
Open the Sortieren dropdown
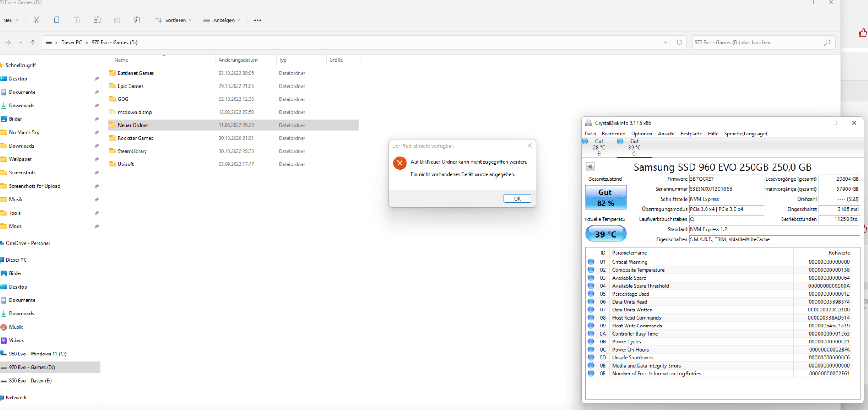(x=173, y=20)
